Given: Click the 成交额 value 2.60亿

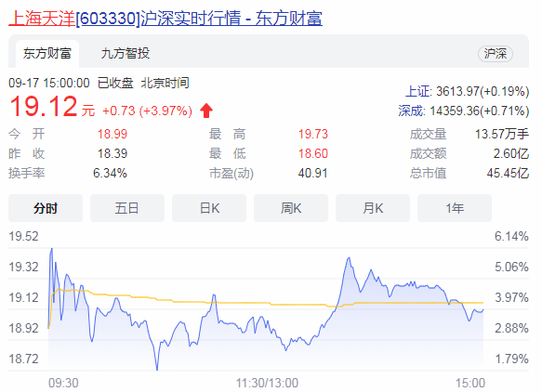Looking at the screenshot, I should (511, 153).
